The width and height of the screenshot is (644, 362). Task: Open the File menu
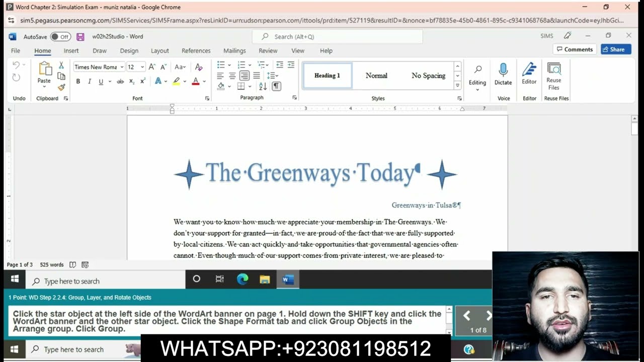click(x=16, y=51)
